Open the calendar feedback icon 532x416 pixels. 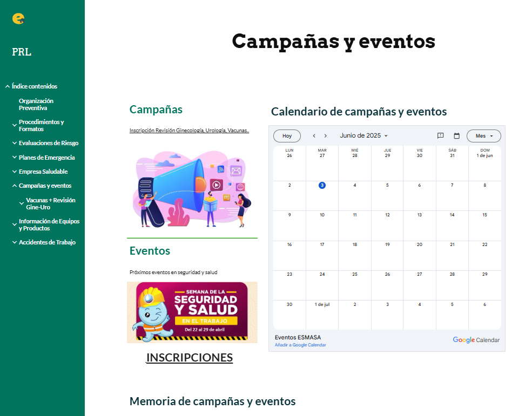click(x=440, y=136)
